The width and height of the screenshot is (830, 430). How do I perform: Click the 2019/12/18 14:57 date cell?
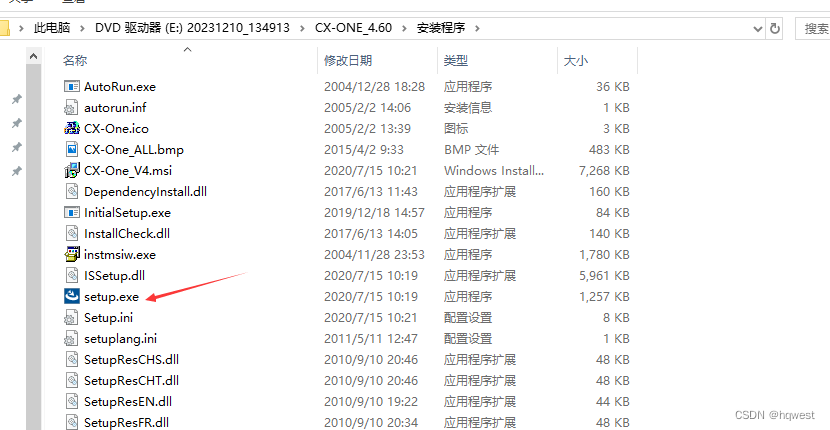tap(374, 212)
